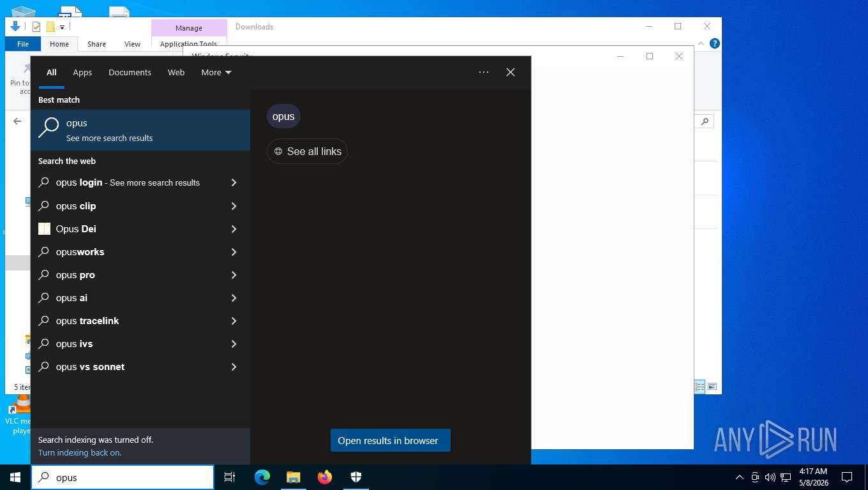Switch Explorer to details view icon

click(x=700, y=387)
